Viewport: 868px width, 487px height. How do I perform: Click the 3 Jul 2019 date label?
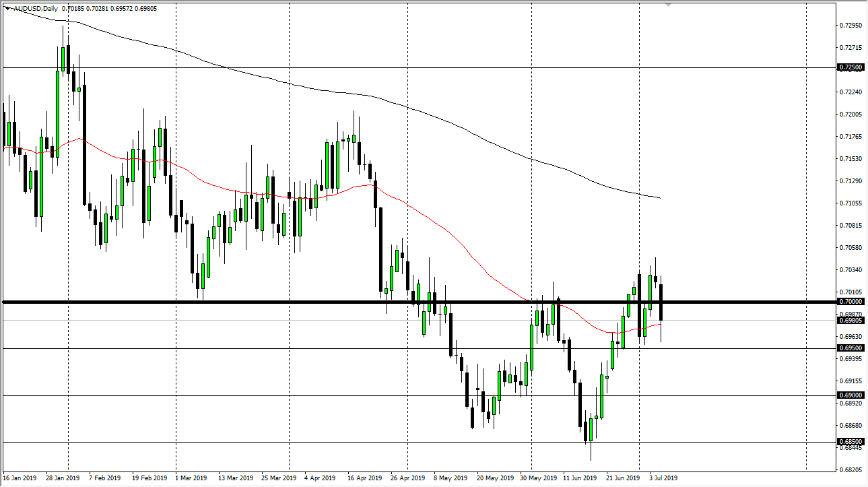coord(662,478)
